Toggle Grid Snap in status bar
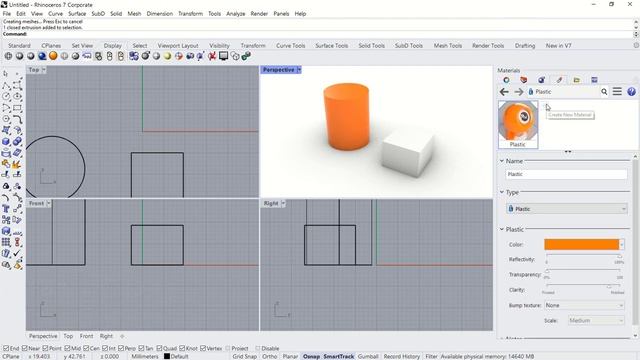This screenshot has width=640, height=360. tap(245, 356)
